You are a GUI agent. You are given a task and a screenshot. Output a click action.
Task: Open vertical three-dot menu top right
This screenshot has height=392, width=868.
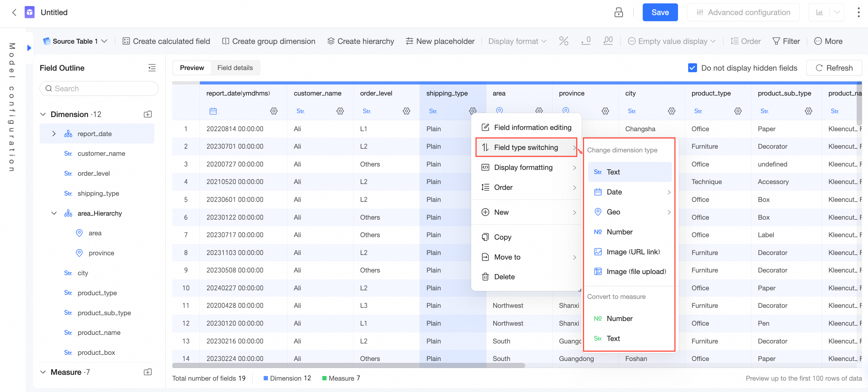coord(858,13)
